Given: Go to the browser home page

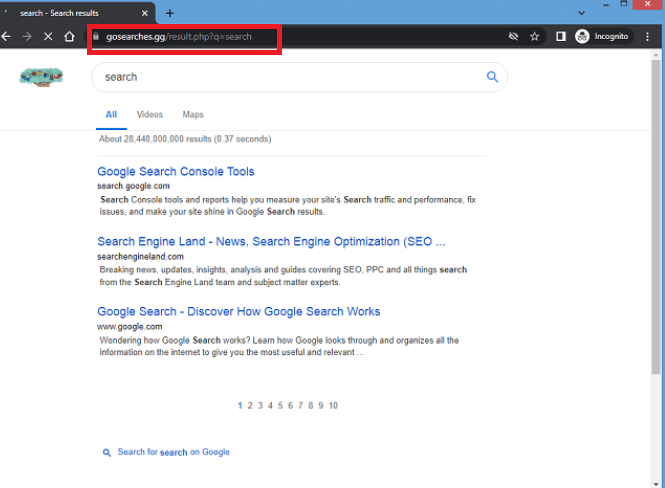Looking at the screenshot, I should [x=69, y=37].
